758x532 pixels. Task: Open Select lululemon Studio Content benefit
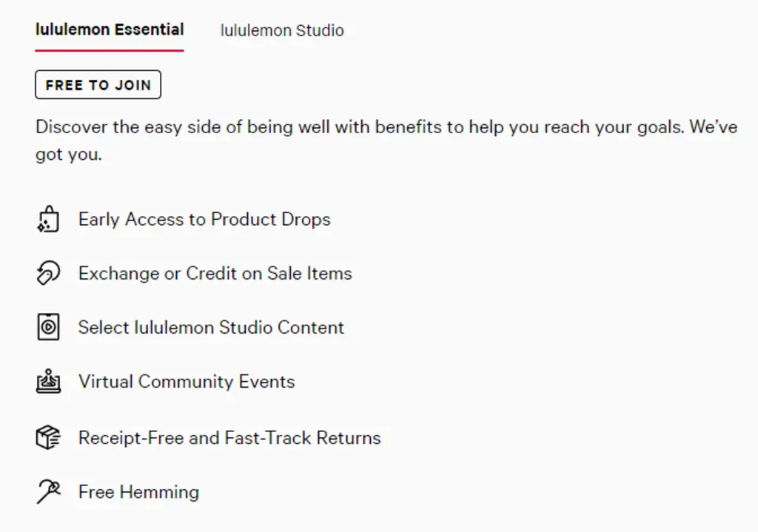[x=210, y=327]
